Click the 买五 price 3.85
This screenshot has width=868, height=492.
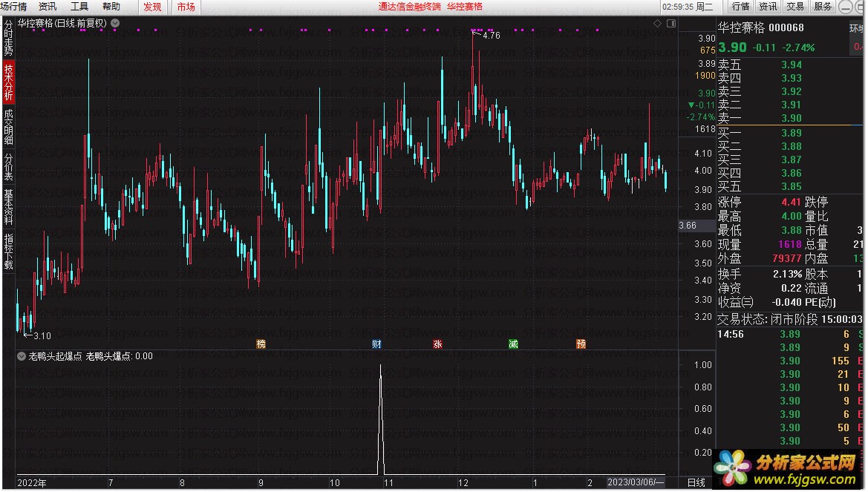pos(791,186)
